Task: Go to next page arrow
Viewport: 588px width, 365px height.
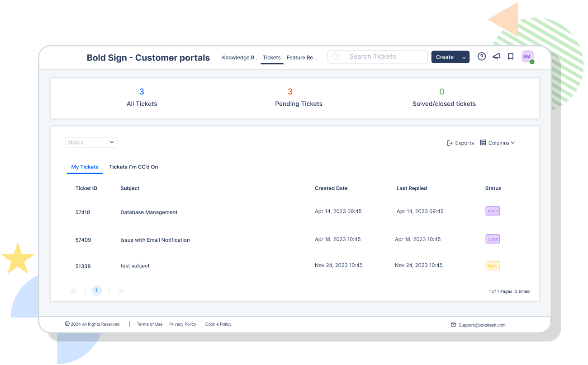Action: [x=109, y=291]
